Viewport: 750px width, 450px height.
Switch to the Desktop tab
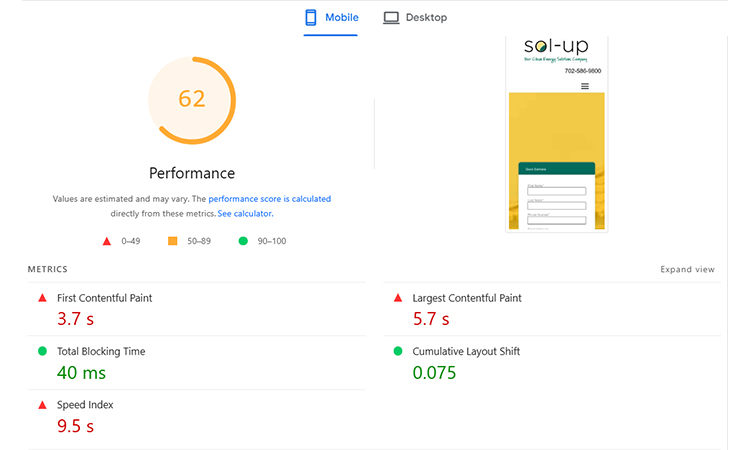415,18
